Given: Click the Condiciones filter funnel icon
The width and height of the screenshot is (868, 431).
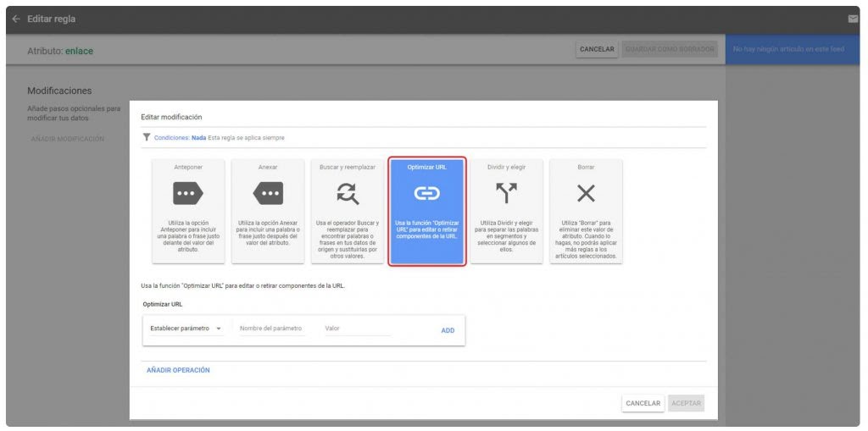Looking at the screenshot, I should tap(147, 137).
